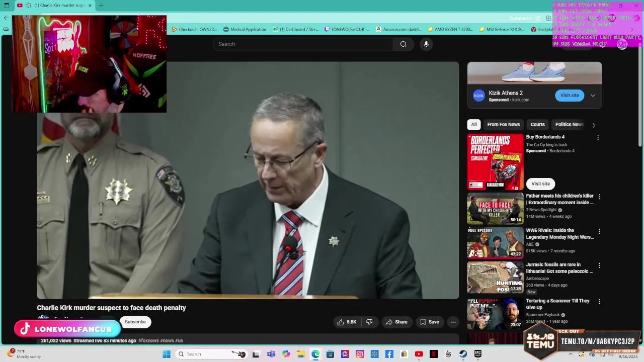Select the Courts filter chip

click(537, 125)
